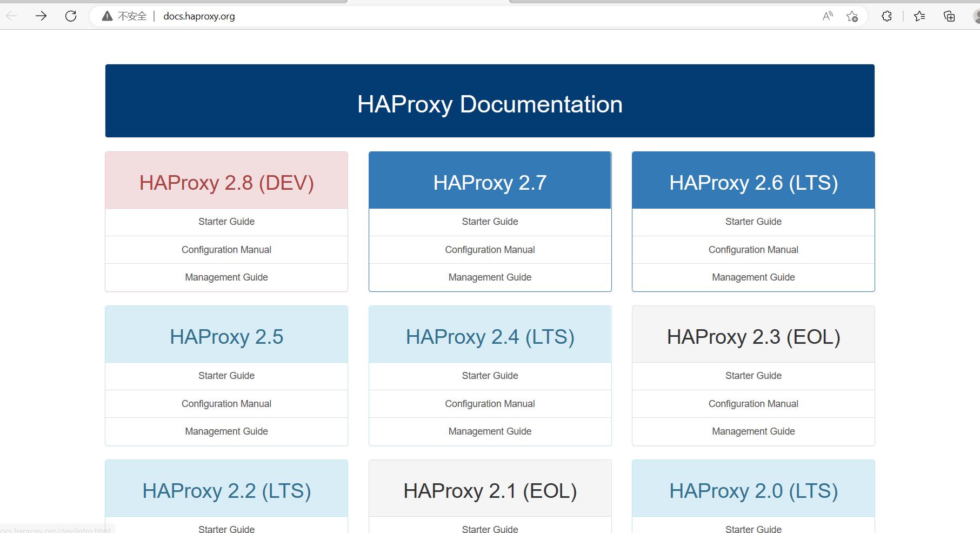The height and width of the screenshot is (533, 980).
Task: Open HAProxy 2.8 Configuration Manual
Action: tap(226, 250)
